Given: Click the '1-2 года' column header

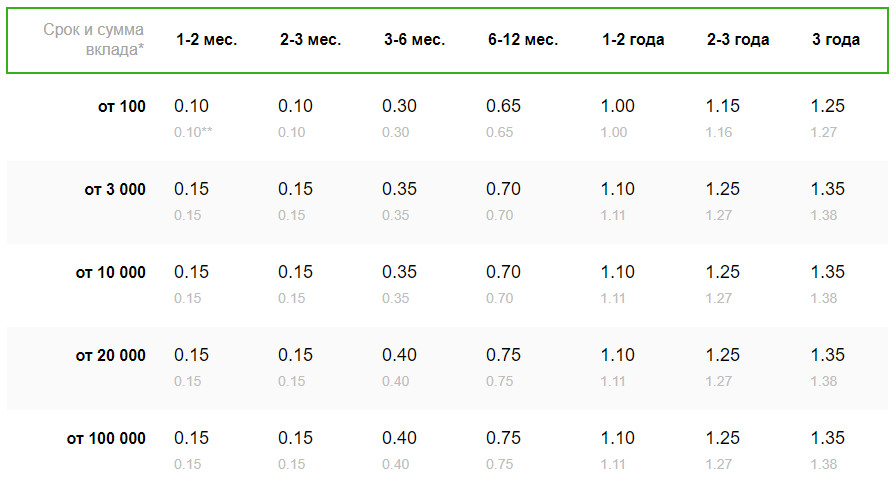Looking at the screenshot, I should click(633, 39).
